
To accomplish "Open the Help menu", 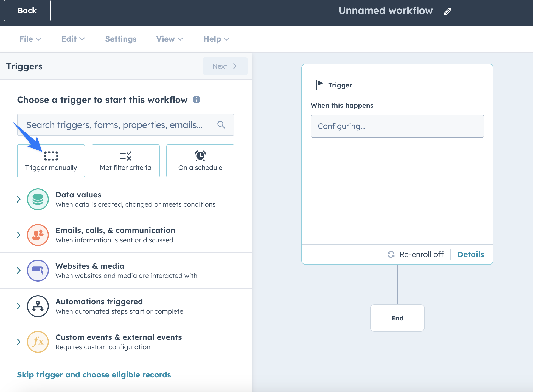I will [x=216, y=39].
